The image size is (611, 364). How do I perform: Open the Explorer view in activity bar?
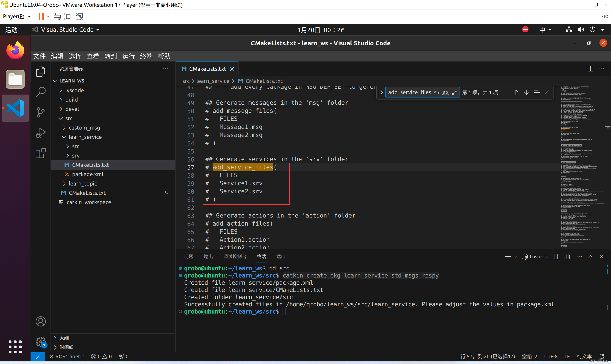[41, 72]
